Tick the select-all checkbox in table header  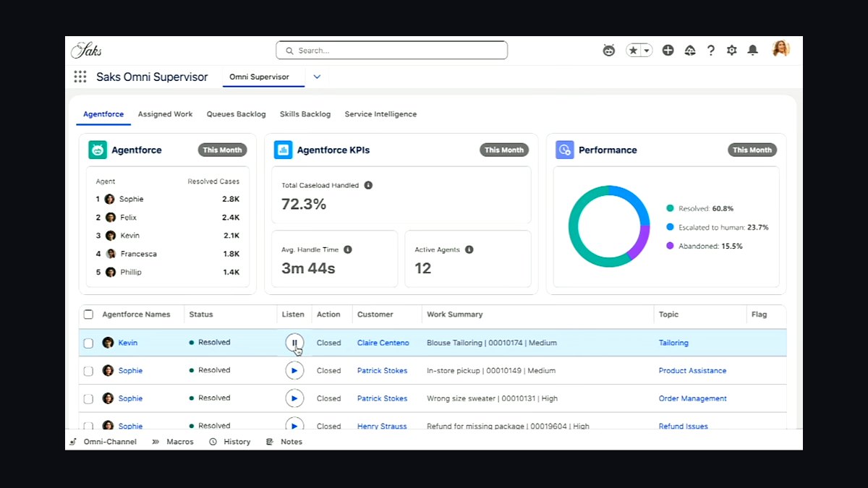pos(88,314)
